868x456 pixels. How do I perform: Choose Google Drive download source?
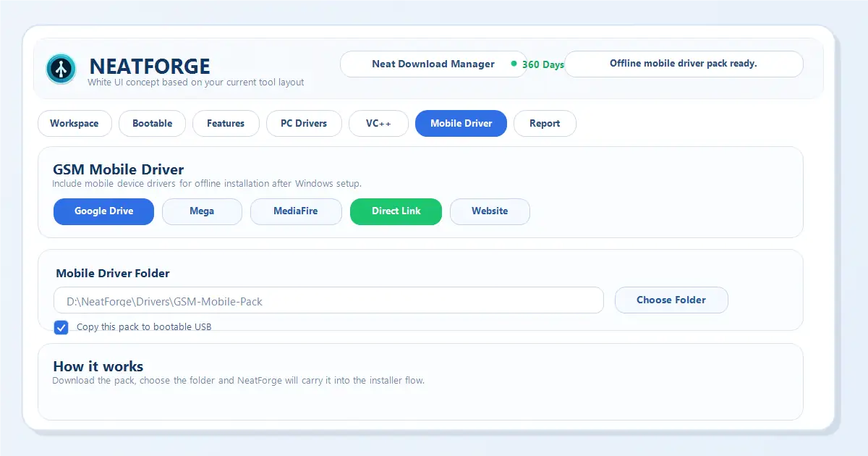[x=103, y=211]
